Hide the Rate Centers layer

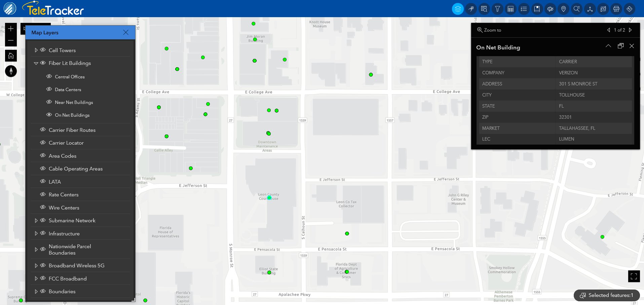pyautogui.click(x=43, y=194)
